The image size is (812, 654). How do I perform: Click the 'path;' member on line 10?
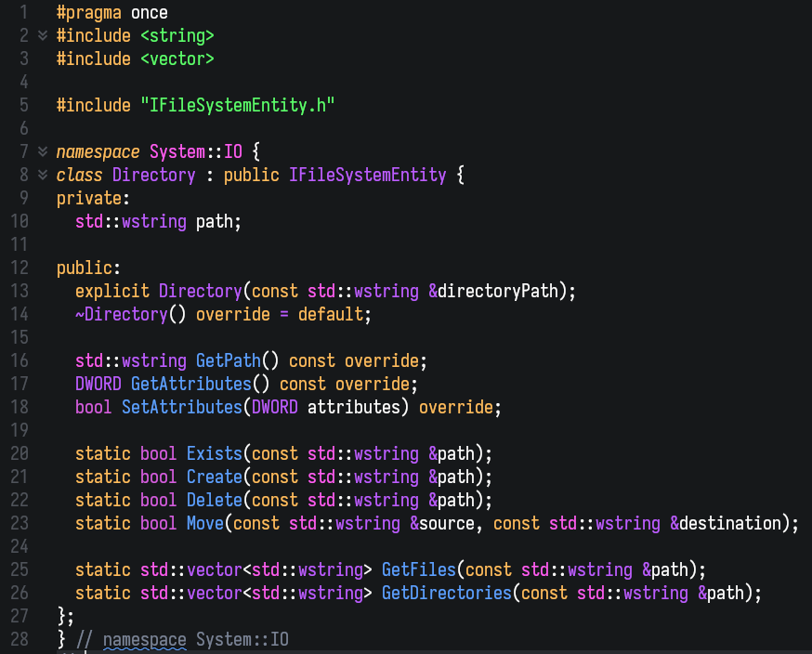(219, 222)
